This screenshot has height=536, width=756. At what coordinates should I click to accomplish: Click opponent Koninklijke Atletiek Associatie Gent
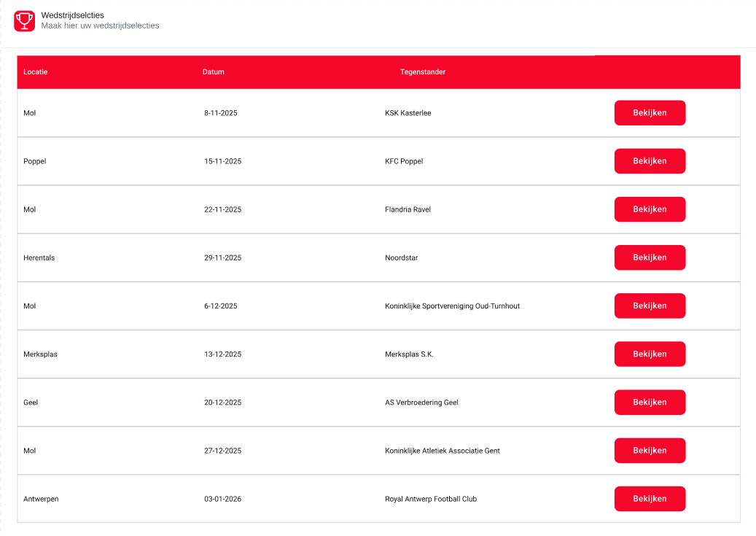(x=442, y=451)
